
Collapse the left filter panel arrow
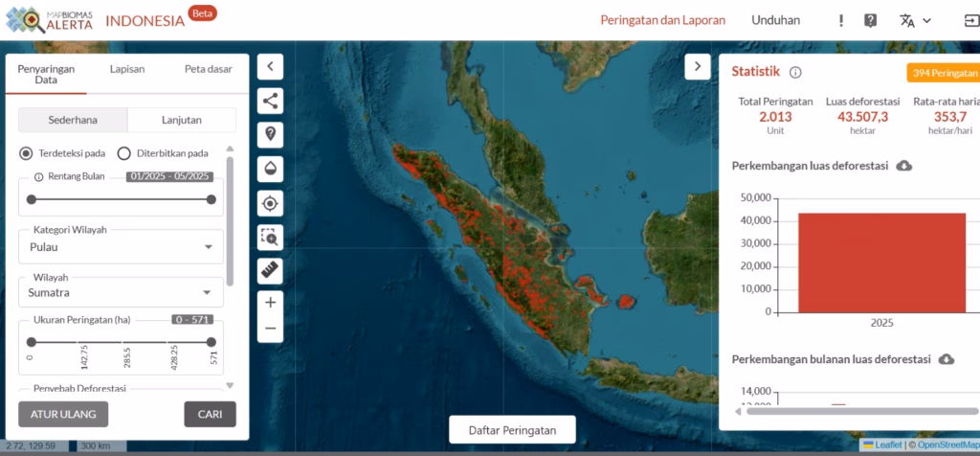point(270,66)
